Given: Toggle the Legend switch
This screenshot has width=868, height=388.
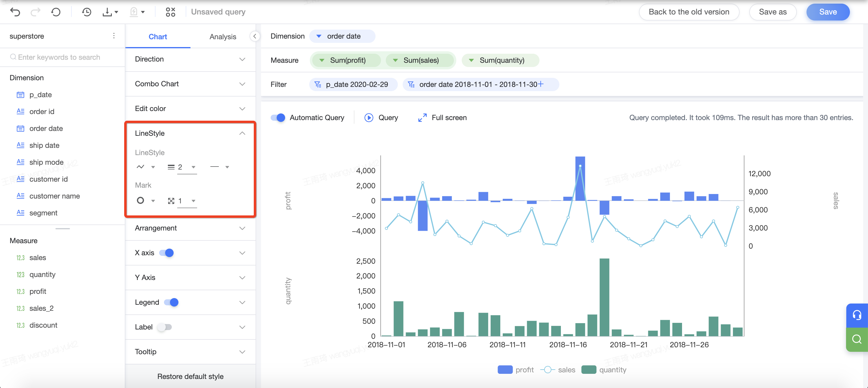Looking at the screenshot, I should click(x=171, y=302).
